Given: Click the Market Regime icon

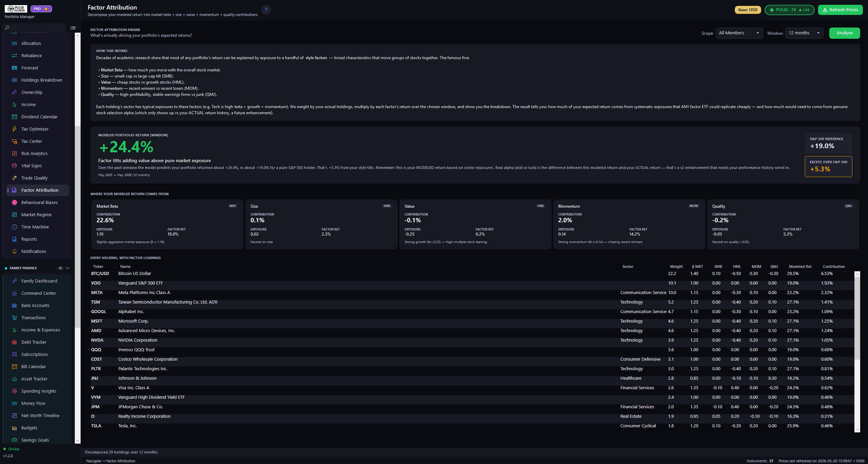Looking at the screenshot, I should click(x=14, y=214).
